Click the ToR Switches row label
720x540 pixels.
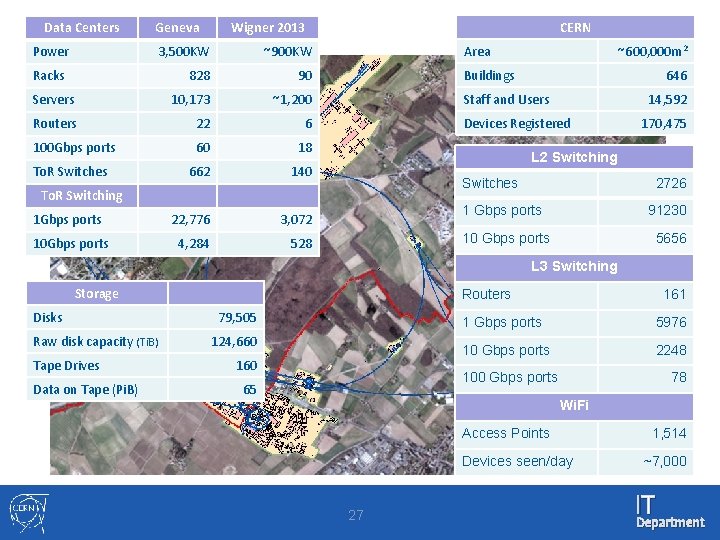70,172
